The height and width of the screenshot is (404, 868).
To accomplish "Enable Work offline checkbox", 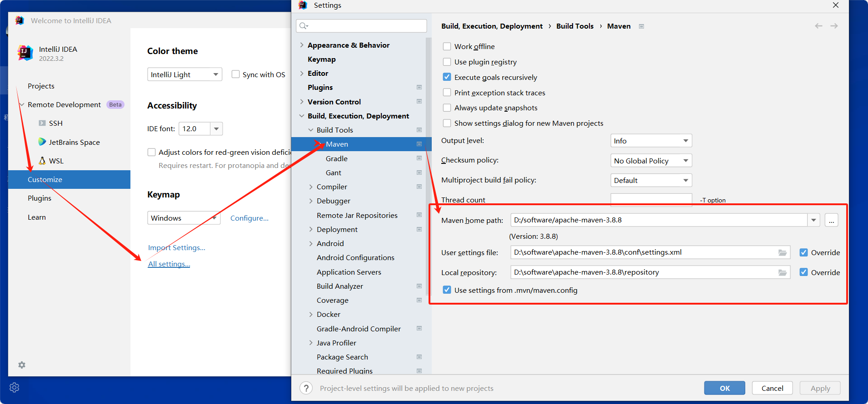I will coord(447,46).
